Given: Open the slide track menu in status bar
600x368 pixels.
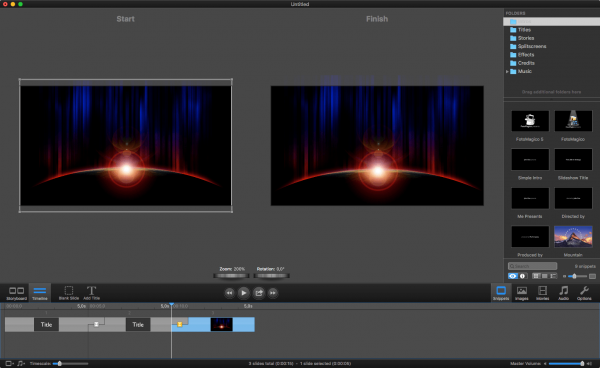Looking at the screenshot, I should (x=10, y=363).
